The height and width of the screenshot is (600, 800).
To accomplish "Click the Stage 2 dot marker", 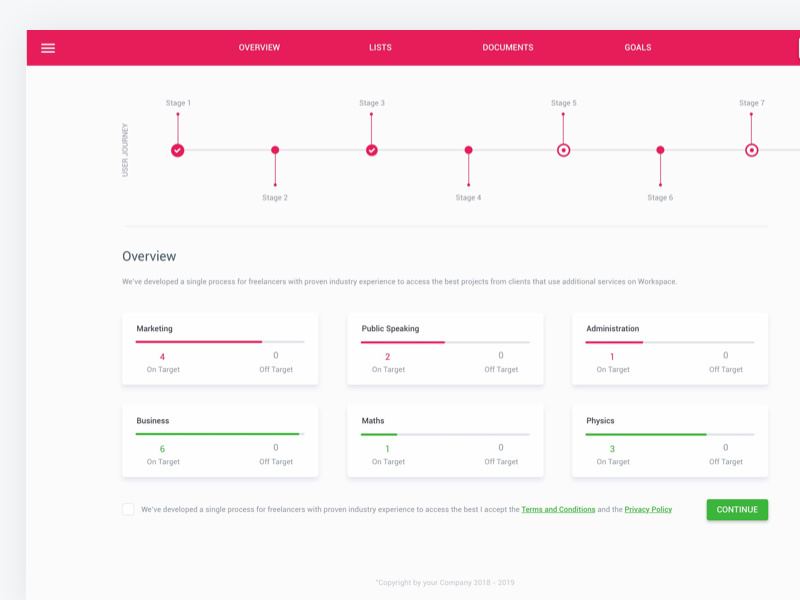I will [x=275, y=150].
